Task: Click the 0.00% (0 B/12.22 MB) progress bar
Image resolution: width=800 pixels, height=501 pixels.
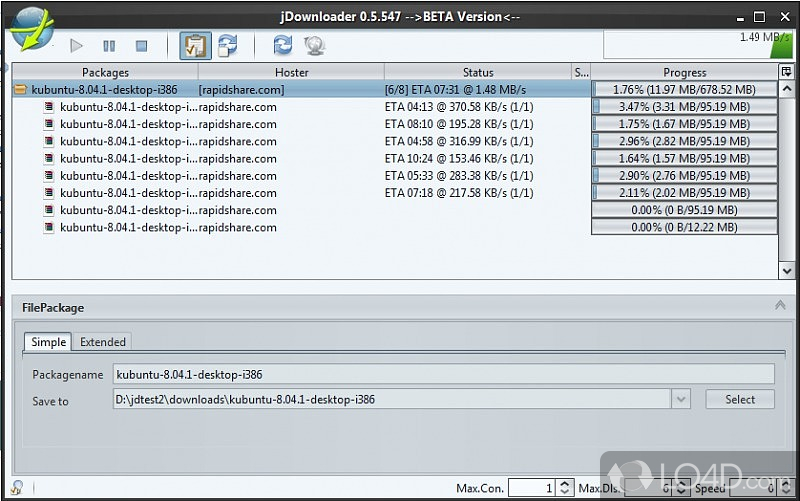Action: click(684, 228)
